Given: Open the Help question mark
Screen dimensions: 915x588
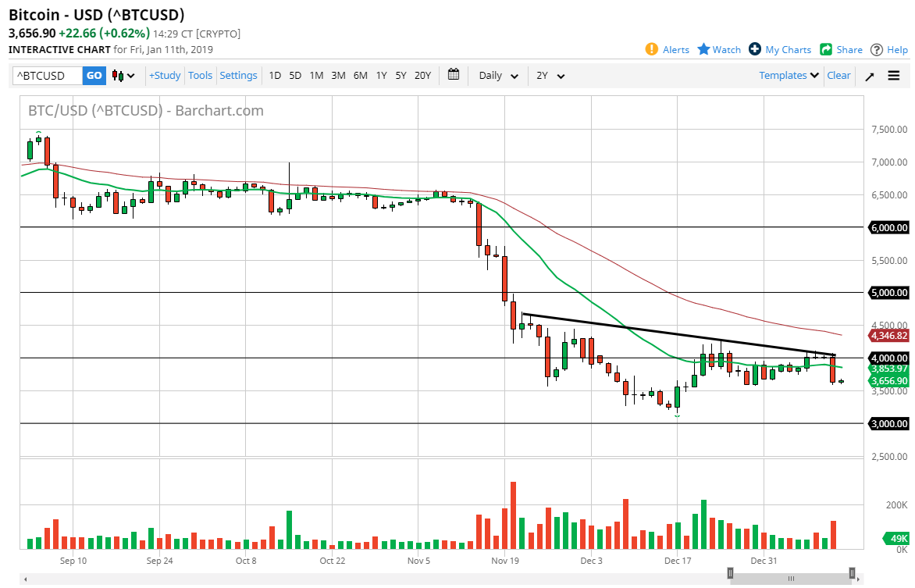Looking at the screenshot, I should coord(877,49).
